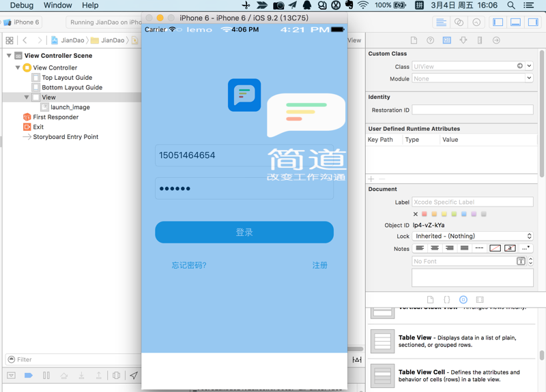
Task: Show the File inspector
Action: tap(414, 40)
